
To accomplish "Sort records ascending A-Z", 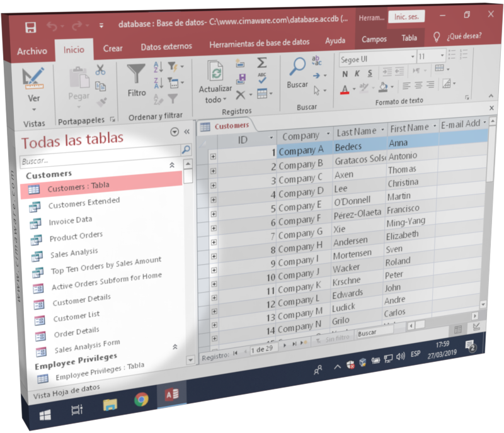I will coord(157,65).
